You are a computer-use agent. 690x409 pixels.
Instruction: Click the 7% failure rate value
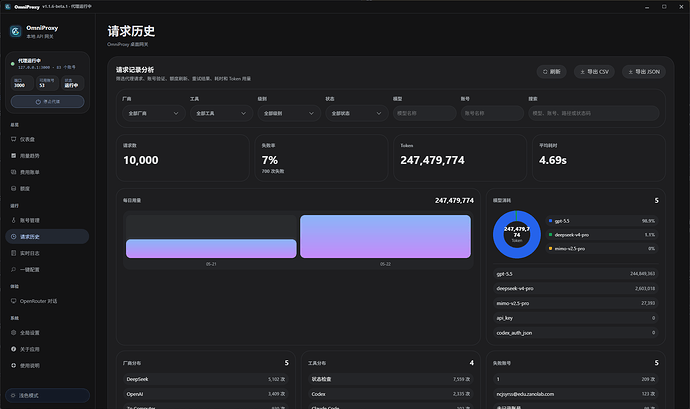(270, 160)
